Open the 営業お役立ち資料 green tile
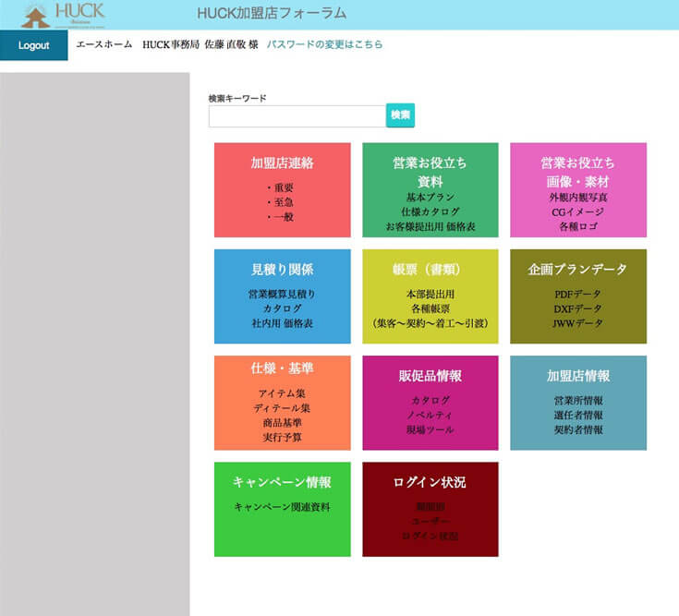The height and width of the screenshot is (616, 679). 430,190
